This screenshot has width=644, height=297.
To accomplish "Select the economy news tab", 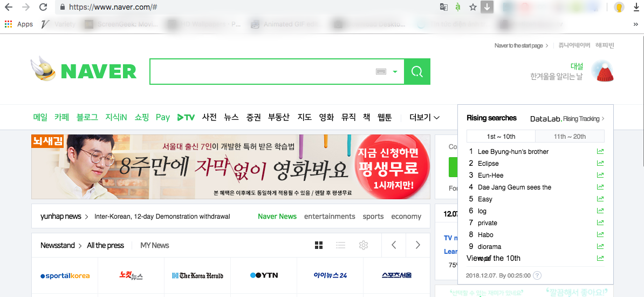I will point(406,217).
